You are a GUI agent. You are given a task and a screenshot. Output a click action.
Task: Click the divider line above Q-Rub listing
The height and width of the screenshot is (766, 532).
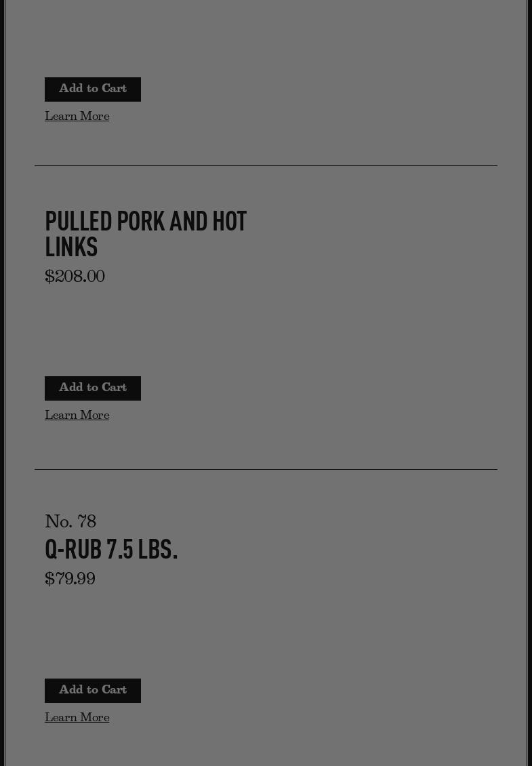pyautogui.click(x=266, y=469)
